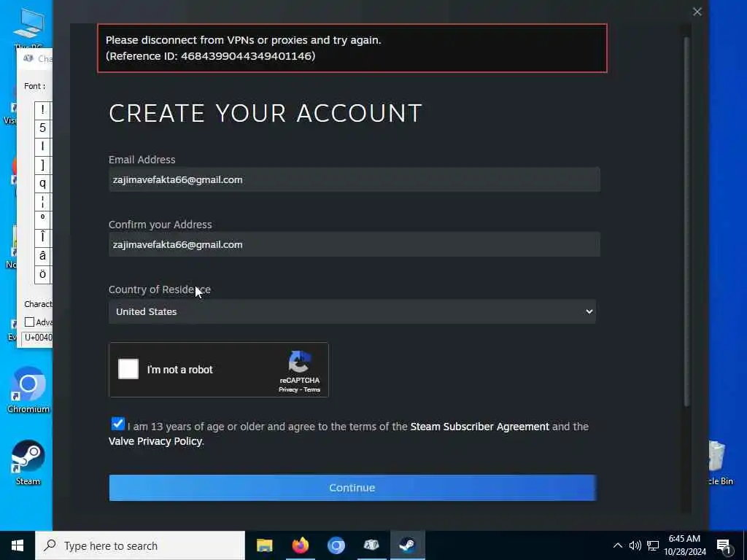Open the Country of Residence dropdown
The width and height of the screenshot is (747, 560).
[352, 311]
